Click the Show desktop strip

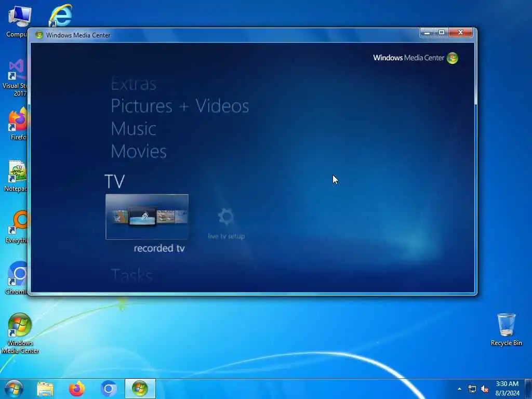coord(528,389)
